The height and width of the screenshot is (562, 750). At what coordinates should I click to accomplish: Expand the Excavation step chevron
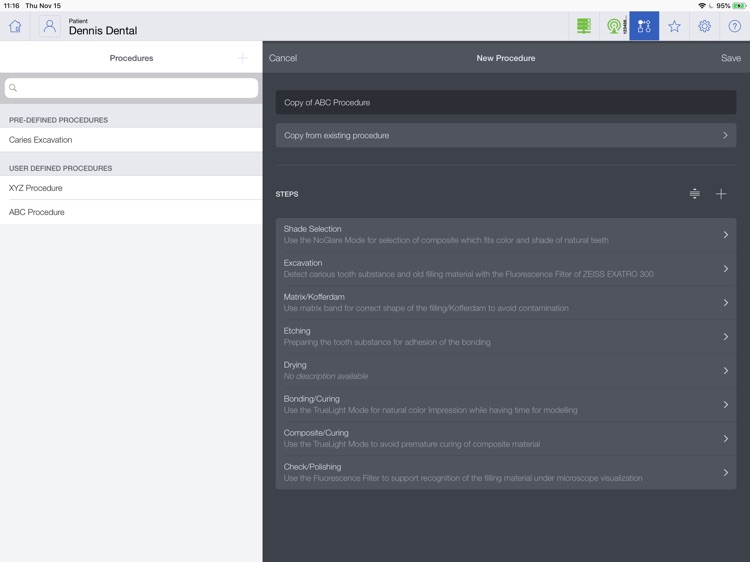726,269
